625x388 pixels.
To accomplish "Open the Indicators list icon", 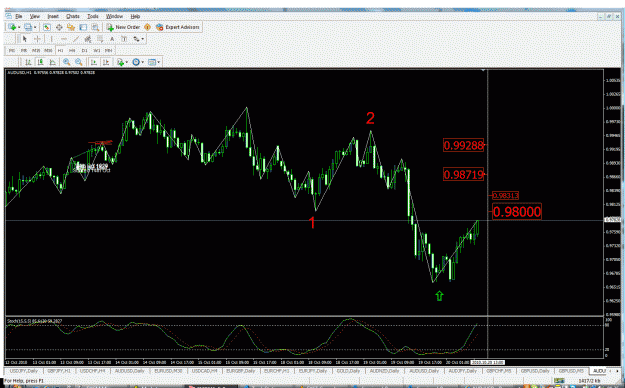I will tap(120, 62).
